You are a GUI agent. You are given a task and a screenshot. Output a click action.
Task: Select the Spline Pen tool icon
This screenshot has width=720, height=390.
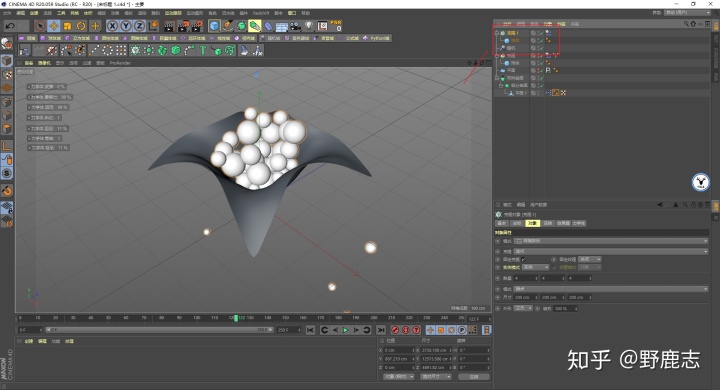pyautogui.click(x=228, y=26)
